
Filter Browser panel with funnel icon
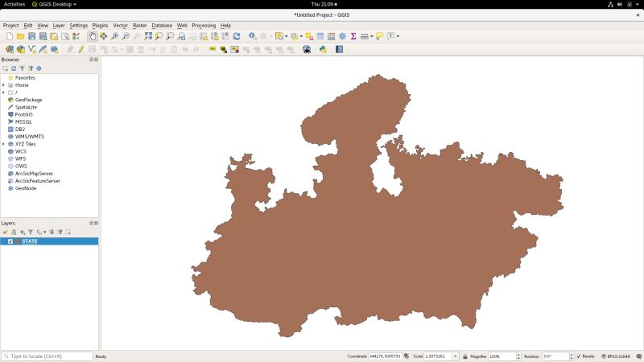[22, 68]
